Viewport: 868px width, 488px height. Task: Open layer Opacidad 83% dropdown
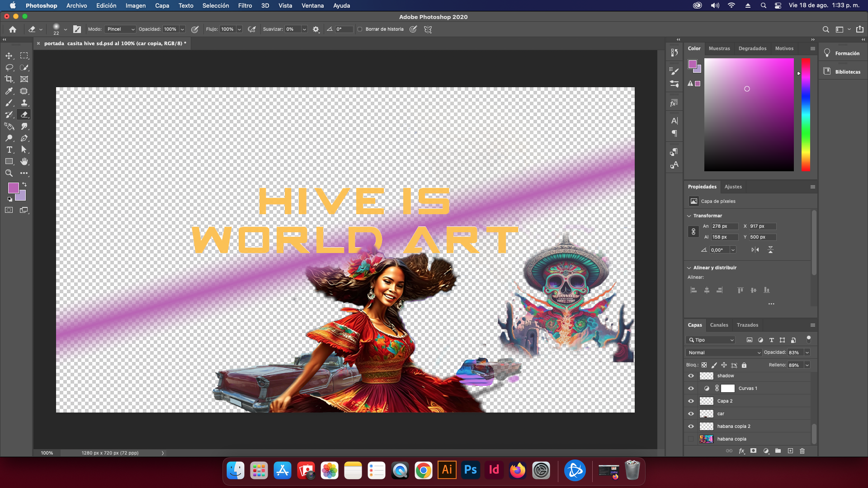tap(807, 352)
